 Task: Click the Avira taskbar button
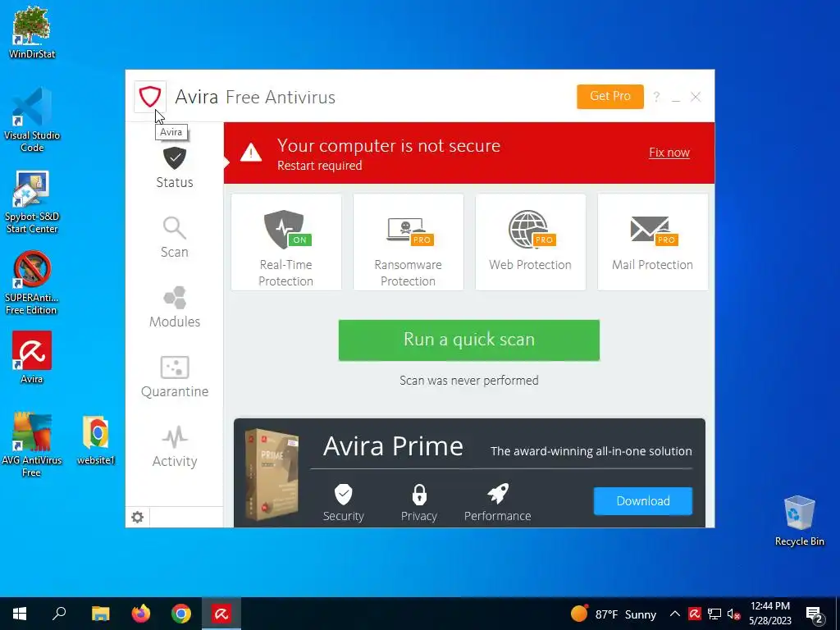click(221, 614)
